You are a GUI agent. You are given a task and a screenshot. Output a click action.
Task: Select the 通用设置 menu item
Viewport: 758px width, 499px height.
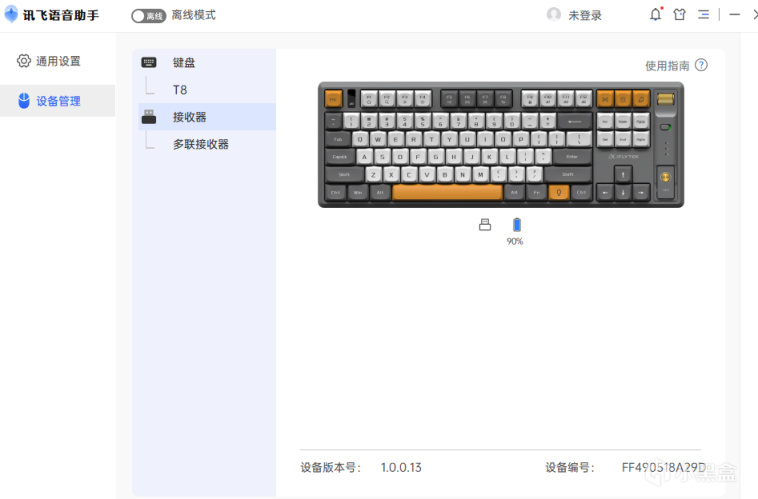click(58, 61)
